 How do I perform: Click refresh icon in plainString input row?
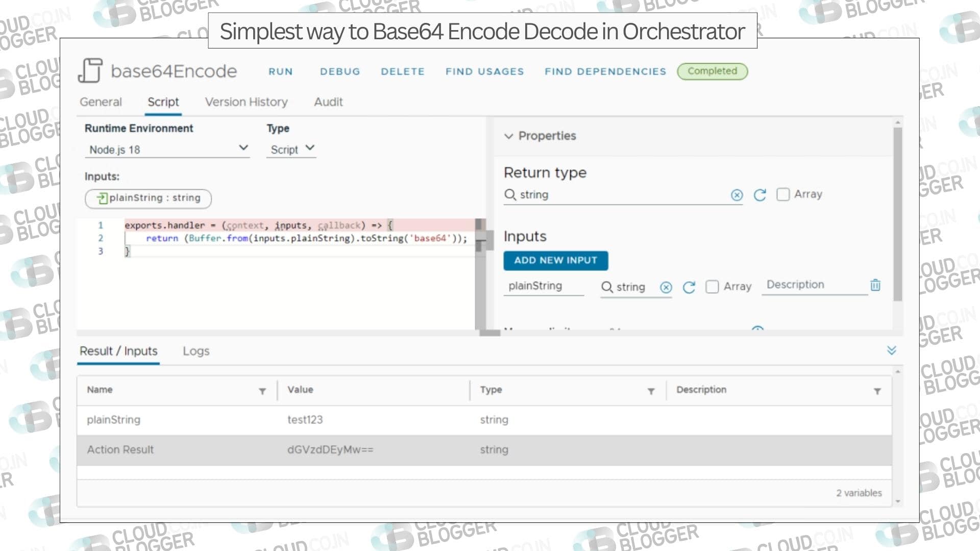(x=689, y=287)
